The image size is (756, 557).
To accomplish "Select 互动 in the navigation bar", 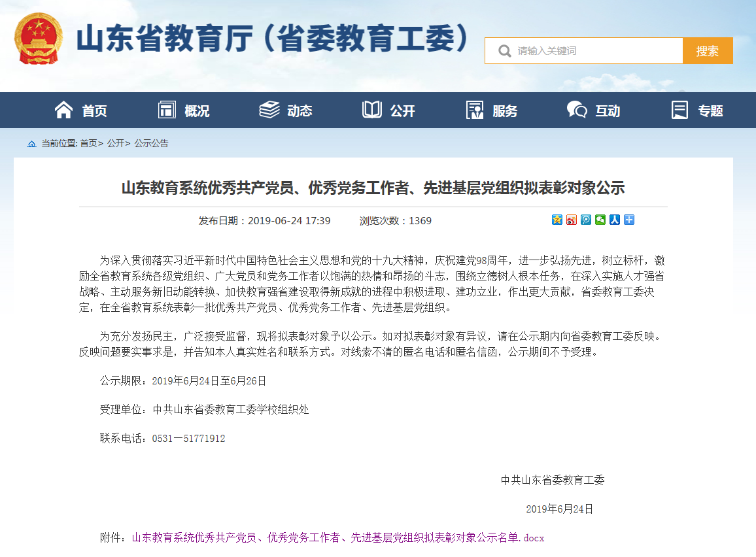I will tap(594, 110).
